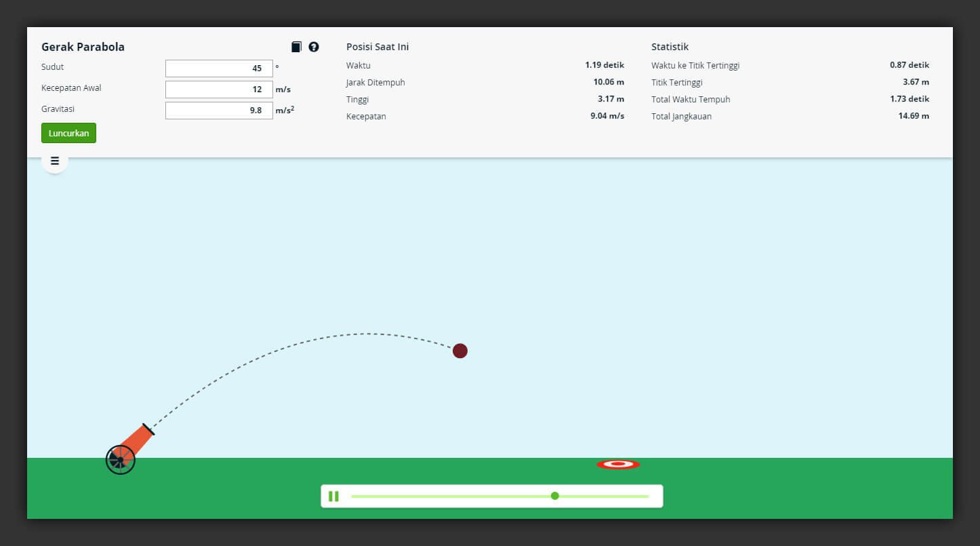
Task: Click the question mark help icon
Action: pyautogui.click(x=314, y=47)
